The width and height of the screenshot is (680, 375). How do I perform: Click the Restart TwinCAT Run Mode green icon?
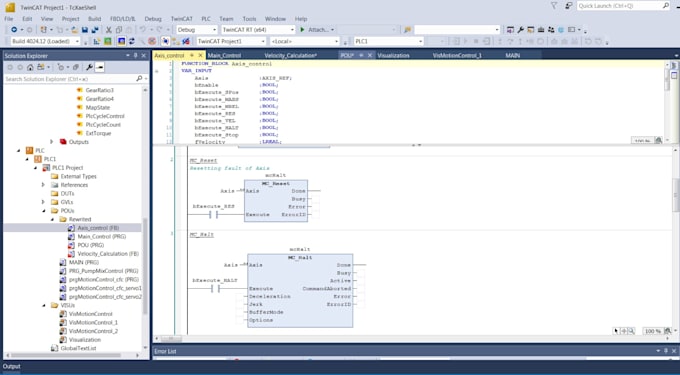108,41
